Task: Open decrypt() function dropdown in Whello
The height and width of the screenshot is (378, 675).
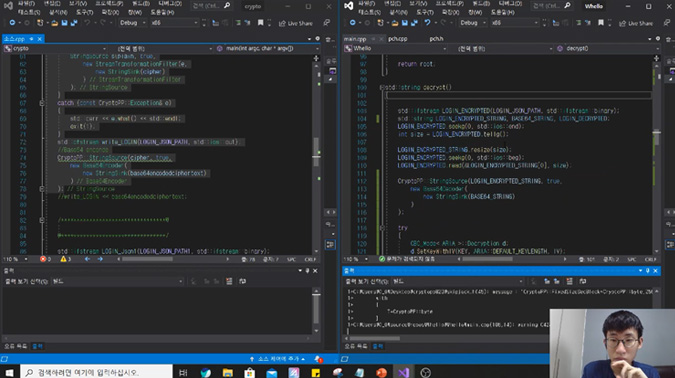Action: click(x=607, y=49)
